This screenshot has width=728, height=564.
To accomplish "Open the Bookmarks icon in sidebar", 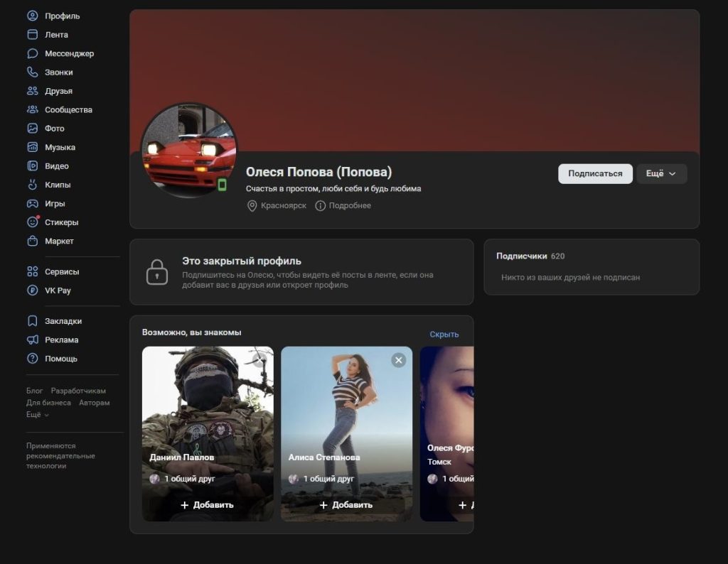I will coord(32,321).
